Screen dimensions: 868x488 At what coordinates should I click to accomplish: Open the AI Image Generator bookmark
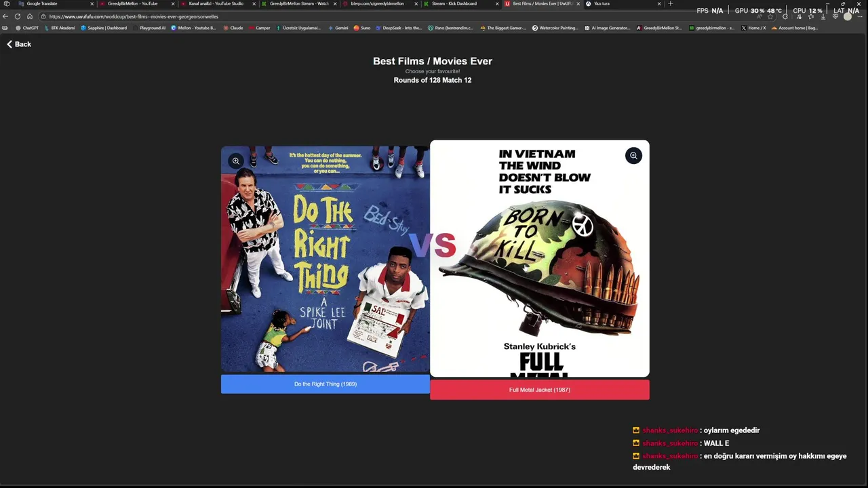pos(608,28)
